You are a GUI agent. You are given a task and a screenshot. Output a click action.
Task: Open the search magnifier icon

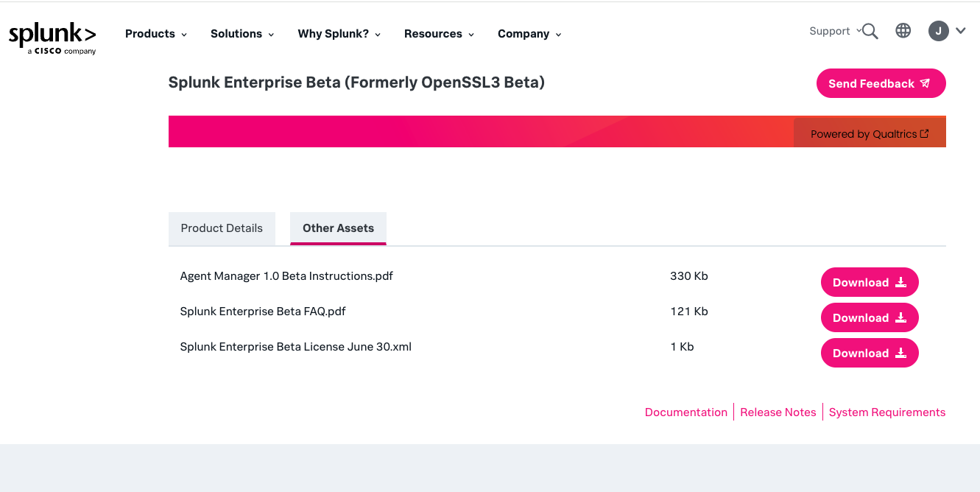tap(870, 31)
